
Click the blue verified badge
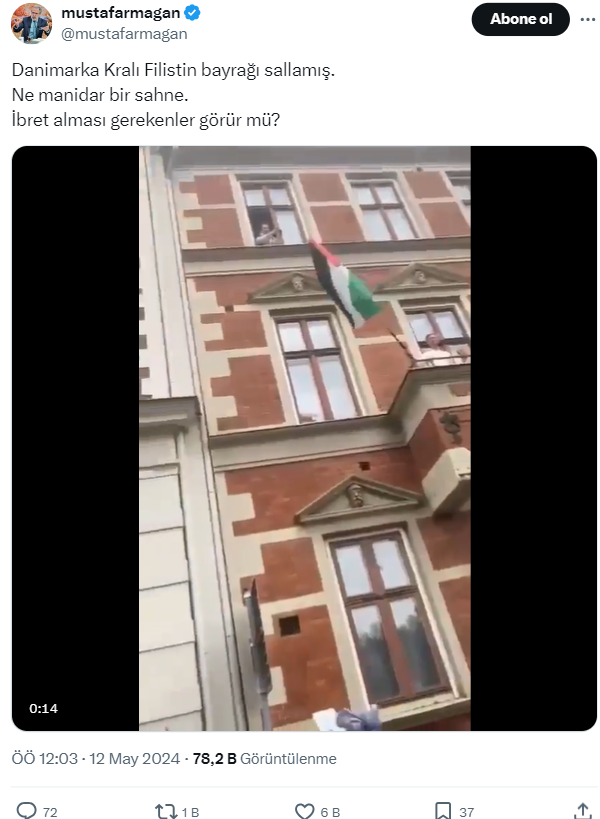[193, 13]
